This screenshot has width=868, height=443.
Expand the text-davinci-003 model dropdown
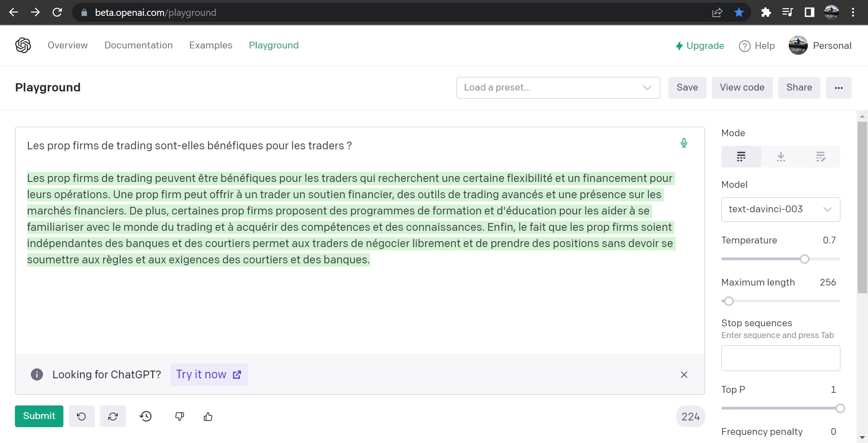click(780, 210)
